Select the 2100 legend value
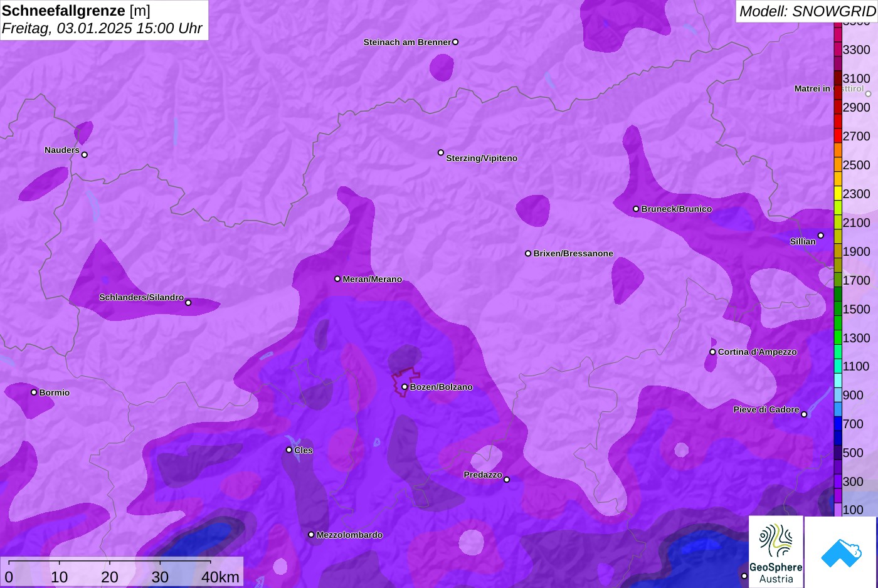 point(857,223)
